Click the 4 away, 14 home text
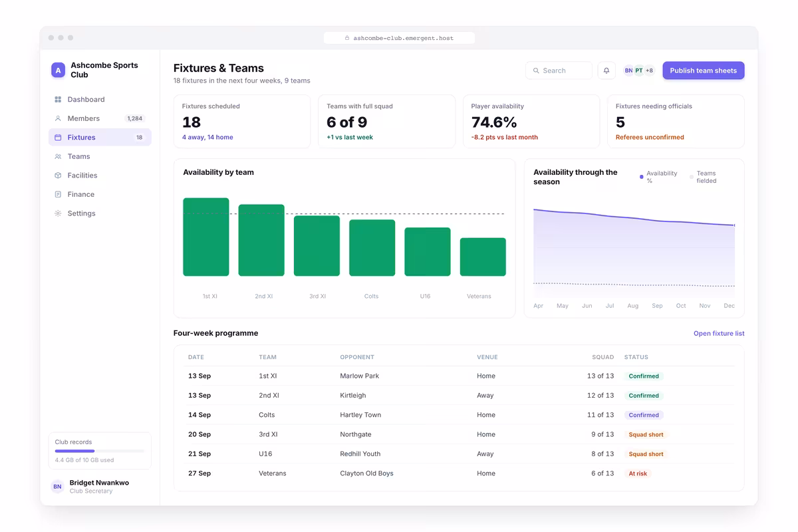Viewport: 798px width, 532px height. [x=207, y=137]
